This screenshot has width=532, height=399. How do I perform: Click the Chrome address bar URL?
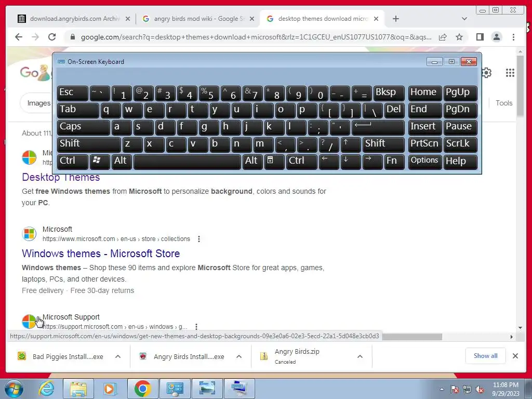coord(256,37)
